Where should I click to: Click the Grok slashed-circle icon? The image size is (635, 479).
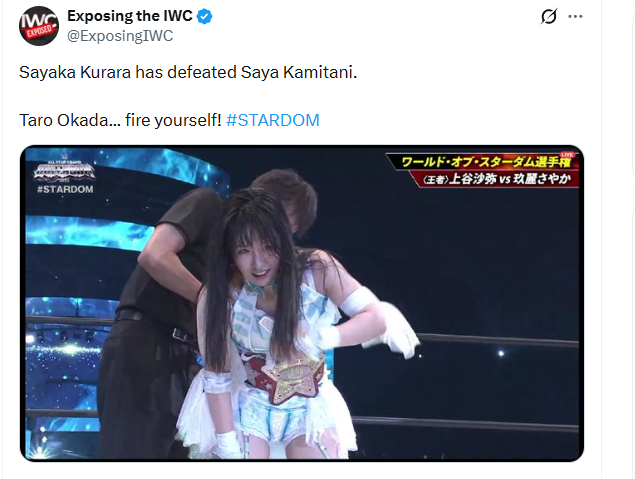coord(549,17)
